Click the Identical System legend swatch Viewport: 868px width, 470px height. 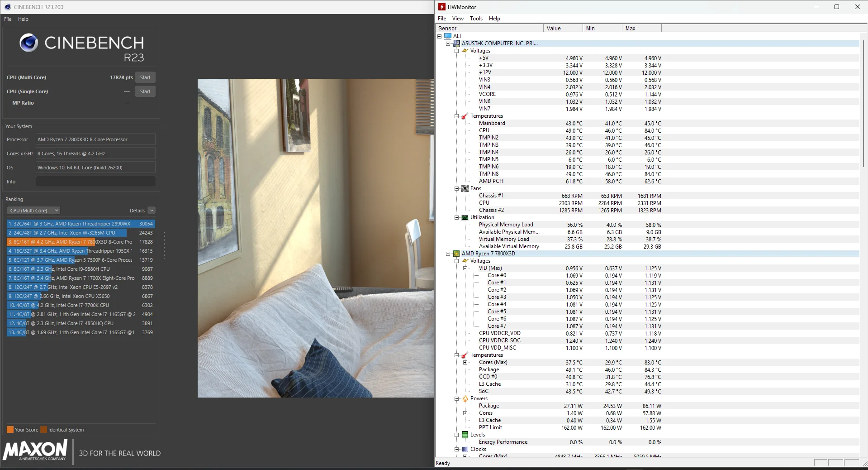43,430
